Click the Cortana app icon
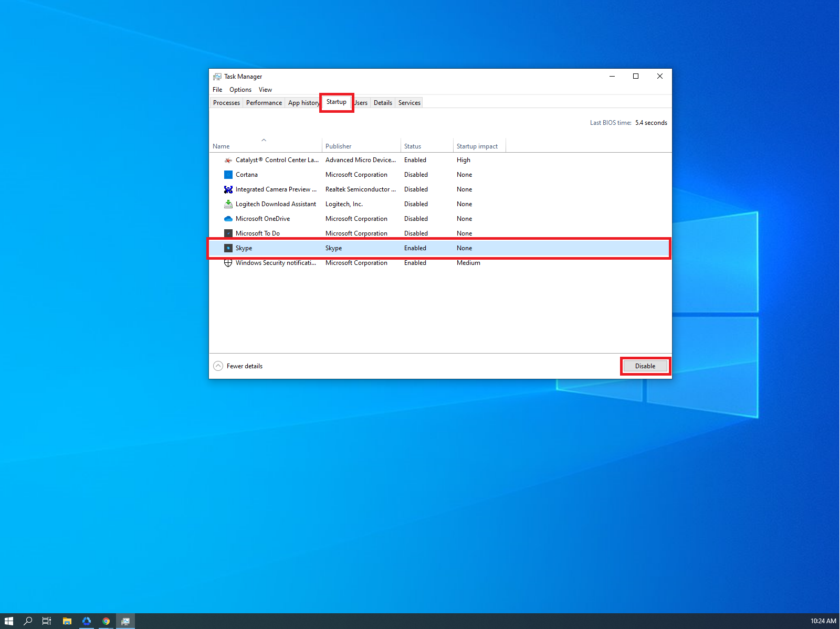840x629 pixels. tap(228, 174)
